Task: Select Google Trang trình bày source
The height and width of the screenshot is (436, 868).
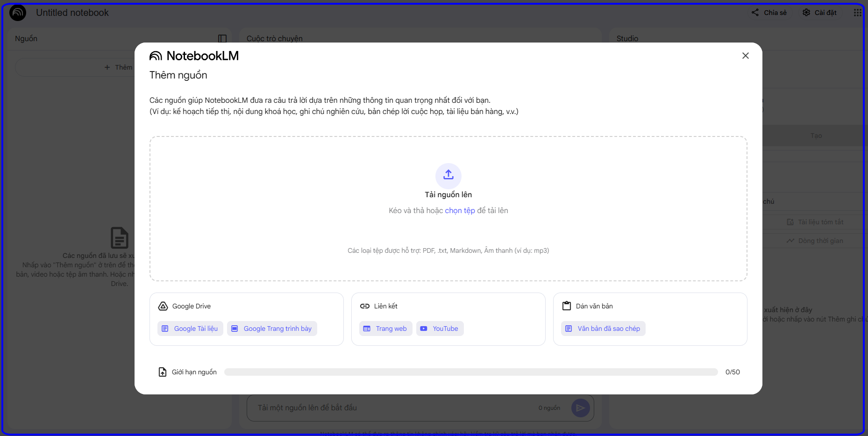Action: point(272,329)
